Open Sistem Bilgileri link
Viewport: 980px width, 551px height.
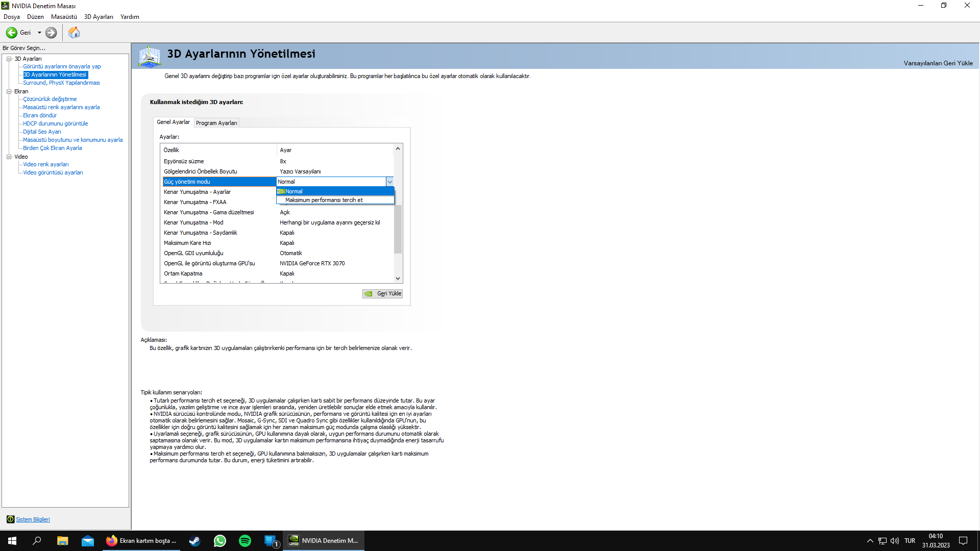33,519
